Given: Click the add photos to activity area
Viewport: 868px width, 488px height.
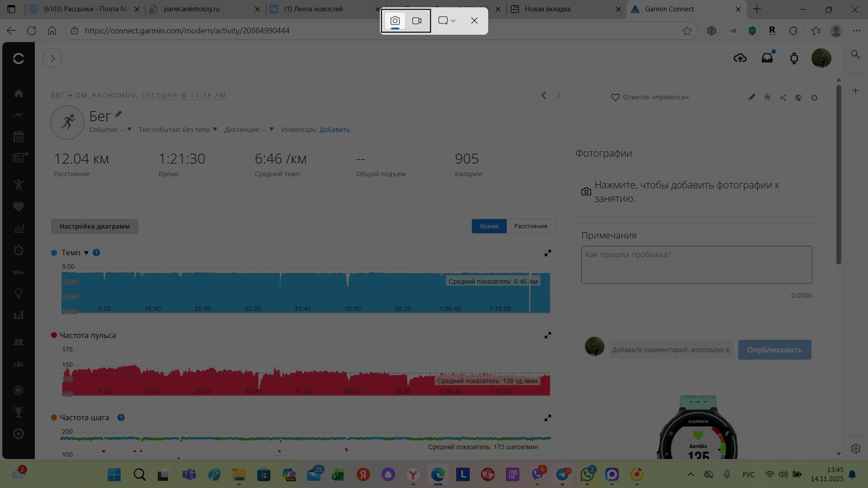Looking at the screenshot, I should 697,192.
